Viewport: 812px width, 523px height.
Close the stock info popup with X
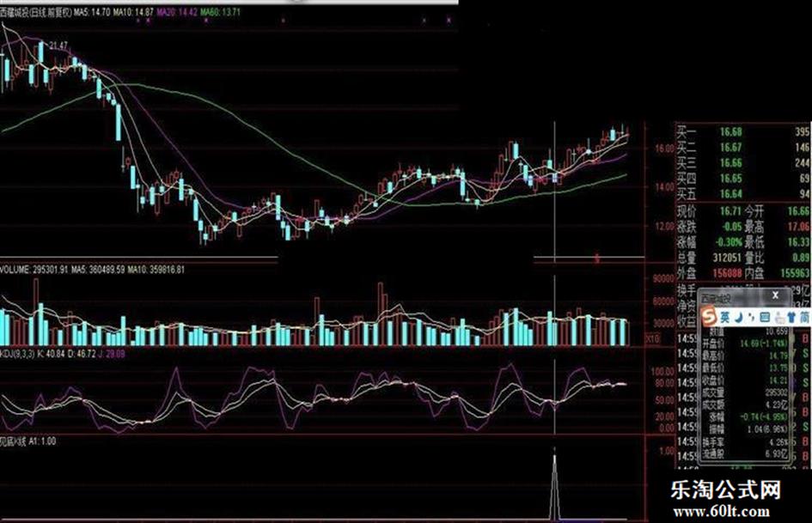pos(775,295)
